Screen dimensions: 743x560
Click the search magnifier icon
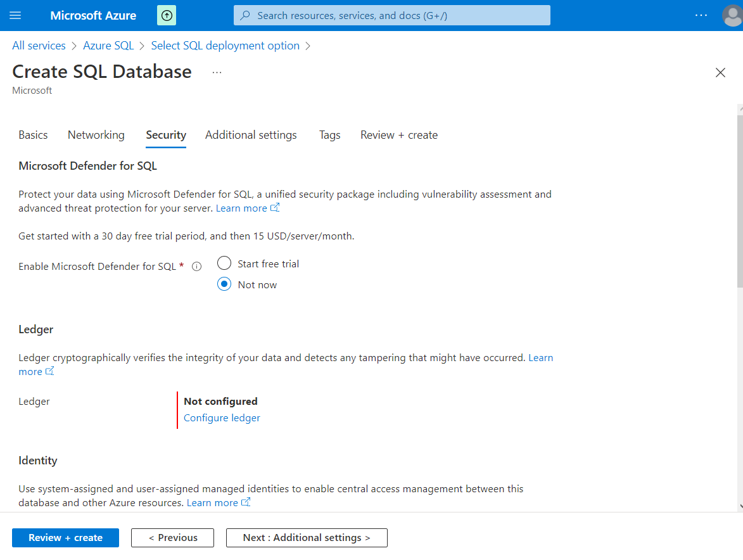245,16
